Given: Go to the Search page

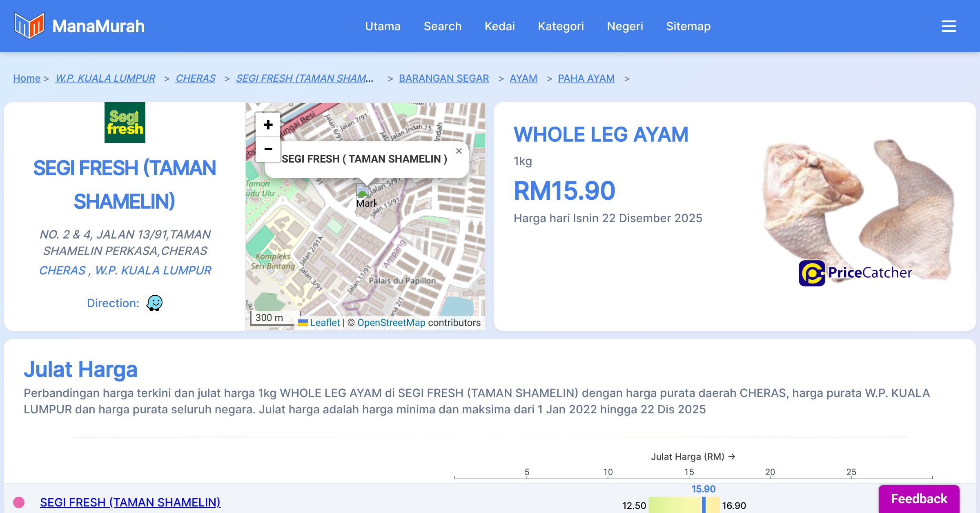Looking at the screenshot, I should click(442, 26).
